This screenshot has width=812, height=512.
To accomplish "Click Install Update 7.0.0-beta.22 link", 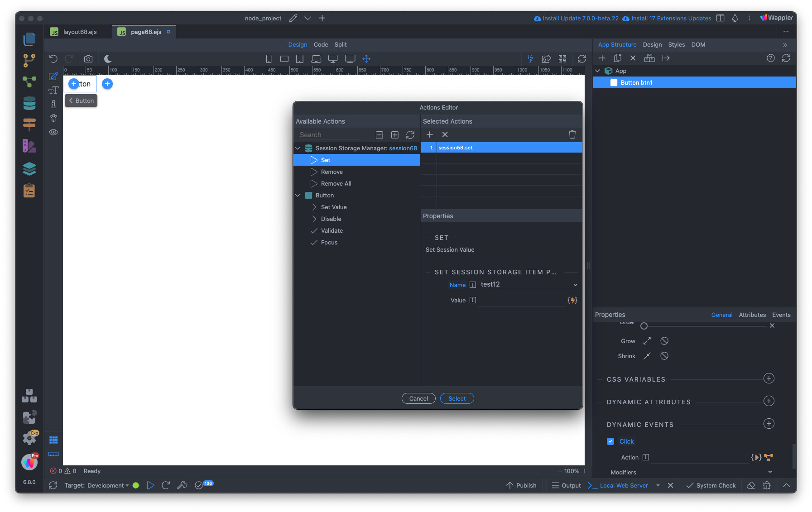I will (577, 19).
